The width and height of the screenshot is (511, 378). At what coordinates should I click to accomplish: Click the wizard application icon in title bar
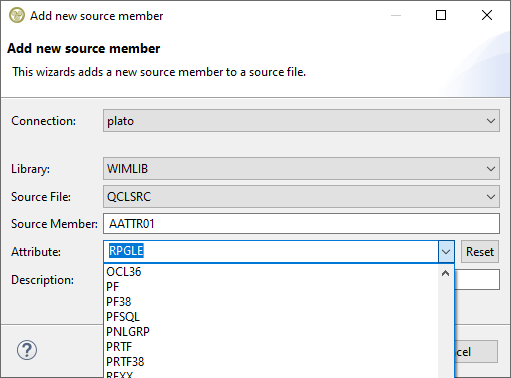(17, 15)
